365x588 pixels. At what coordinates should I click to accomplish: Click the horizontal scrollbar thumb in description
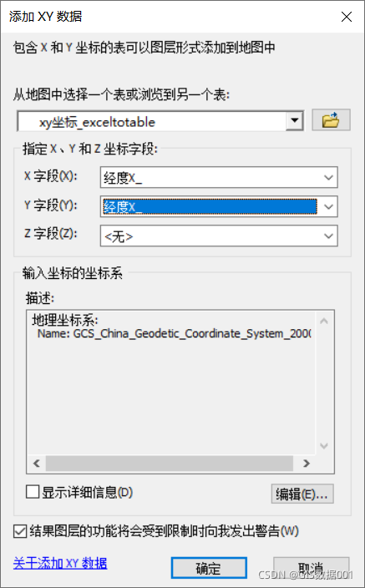[170, 464]
